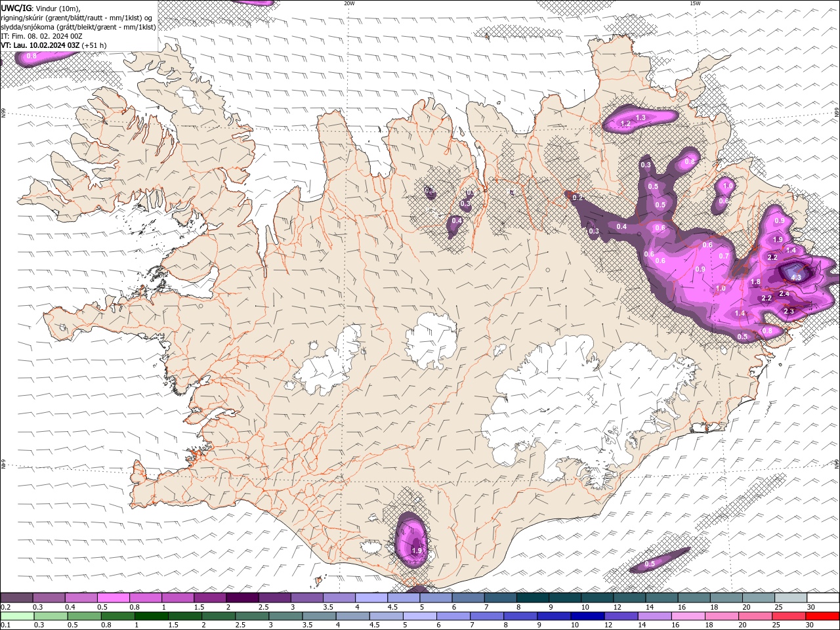Image resolution: width=840 pixels, height=630 pixels.
Task: Click the dark mauve 0.2 swatch in the upper legend
Action: (16, 598)
